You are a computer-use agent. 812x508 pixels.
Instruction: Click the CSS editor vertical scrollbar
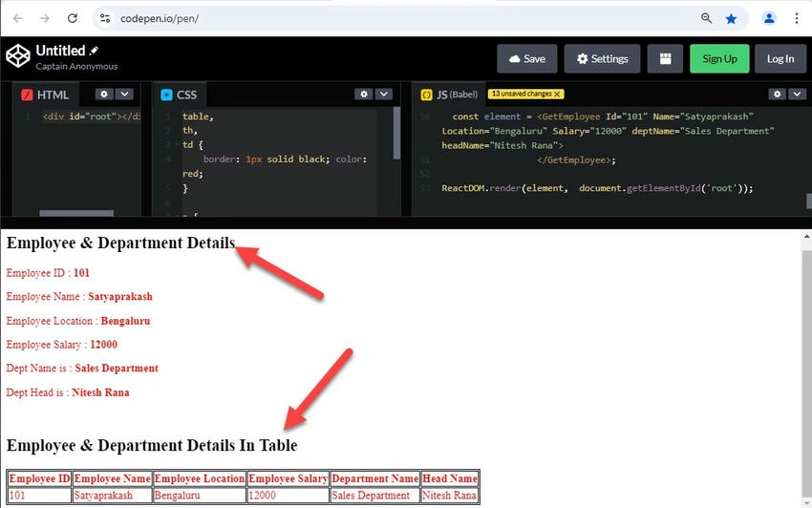click(x=396, y=133)
